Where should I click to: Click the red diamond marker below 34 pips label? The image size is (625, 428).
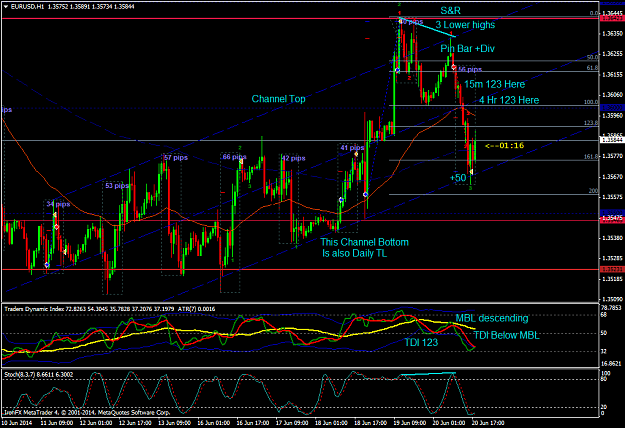[57, 227]
